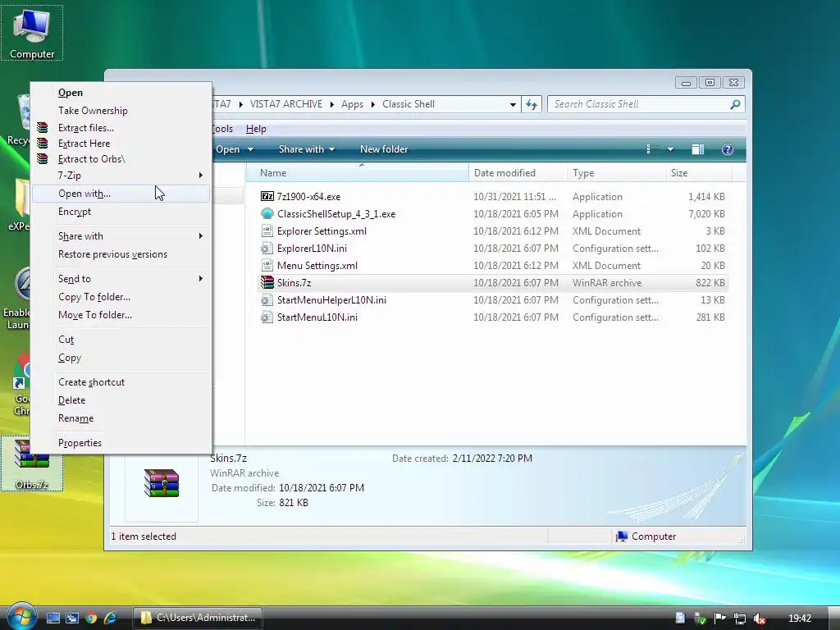
Task: Open the toolbar Open button dropdown
Action: pyautogui.click(x=250, y=149)
